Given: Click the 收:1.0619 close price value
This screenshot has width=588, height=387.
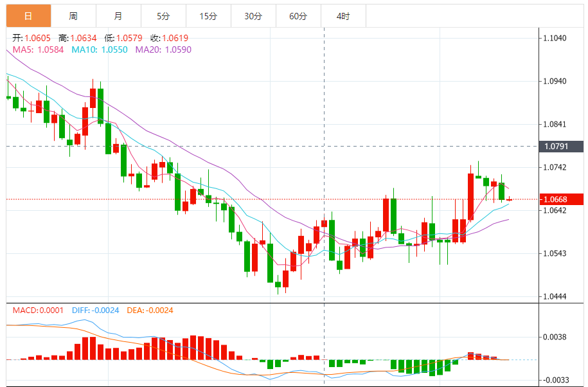Looking at the screenshot, I should coord(170,38).
